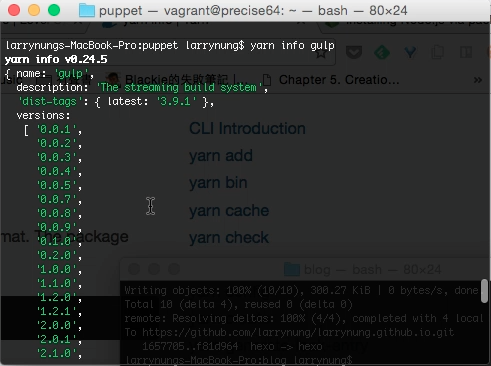Screen dimensions: 491x366
Task: Click the blog — bash — 80×24 window title
Action: coord(372,269)
